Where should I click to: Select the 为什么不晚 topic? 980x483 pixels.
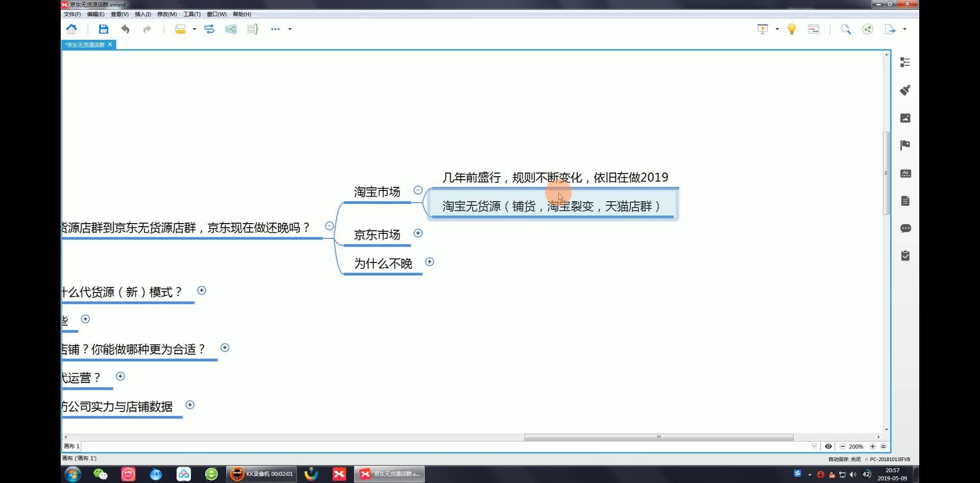pyautogui.click(x=383, y=263)
